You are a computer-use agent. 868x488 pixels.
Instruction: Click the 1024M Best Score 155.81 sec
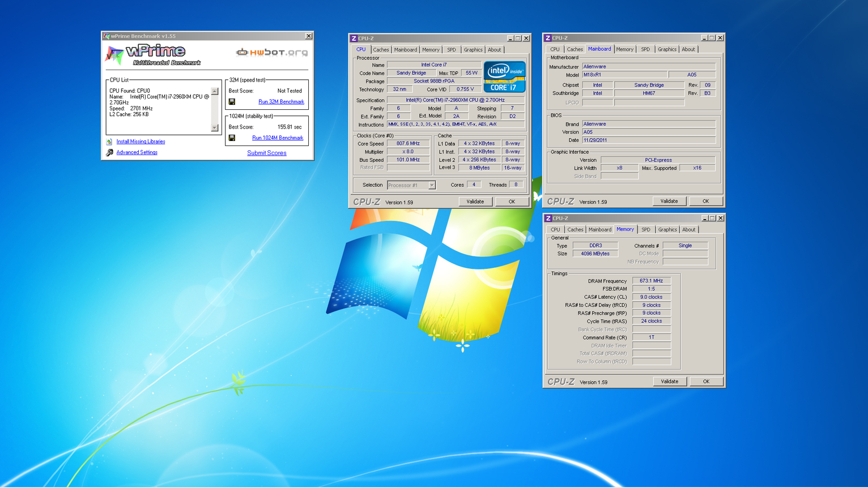290,127
